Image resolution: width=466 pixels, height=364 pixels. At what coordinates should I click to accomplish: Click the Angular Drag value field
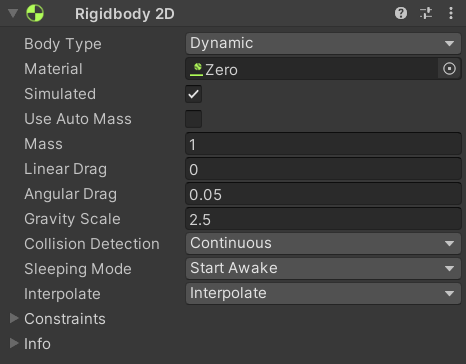point(323,194)
